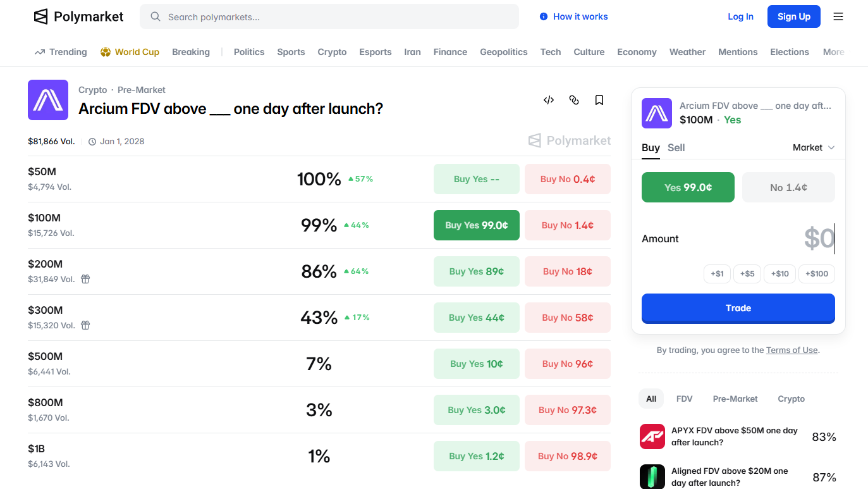Click Buy Yes 1.2¢ for $1B
868x489 pixels.
(x=477, y=456)
